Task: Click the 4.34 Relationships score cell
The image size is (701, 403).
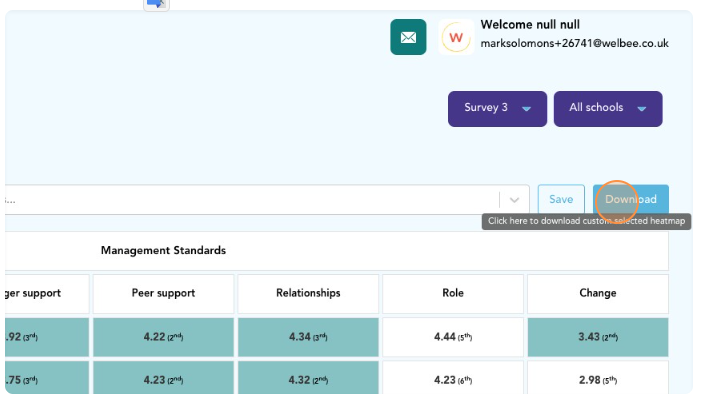Action: [308, 337]
